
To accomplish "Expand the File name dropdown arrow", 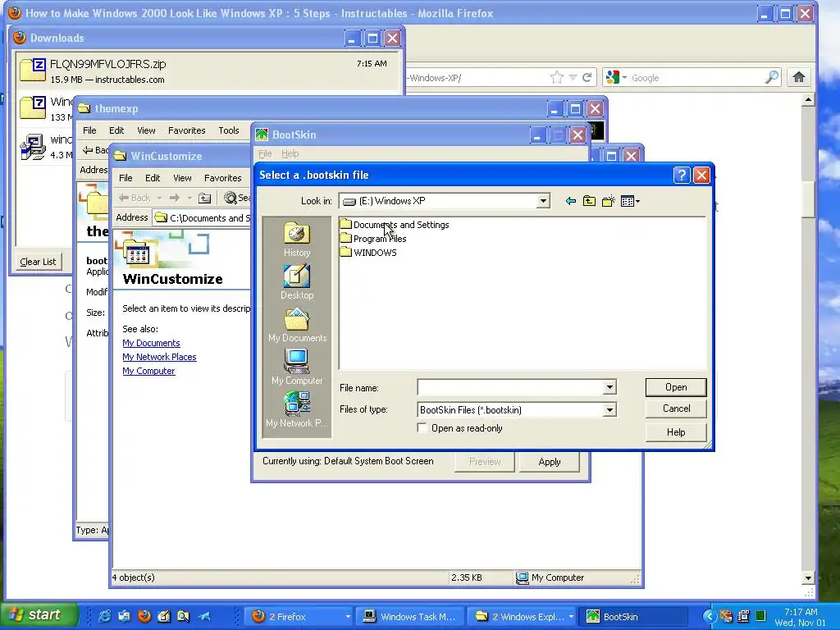I will pos(609,387).
